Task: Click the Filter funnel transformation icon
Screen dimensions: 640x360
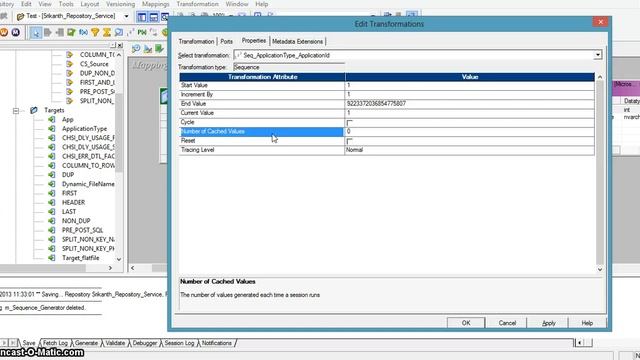Action: 95,32
